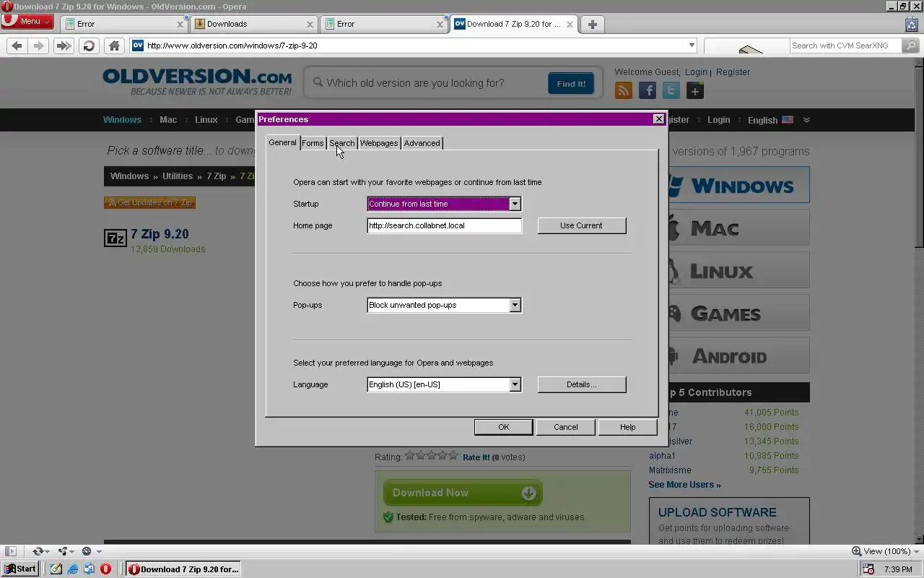Click the Download Now button

coord(463,493)
